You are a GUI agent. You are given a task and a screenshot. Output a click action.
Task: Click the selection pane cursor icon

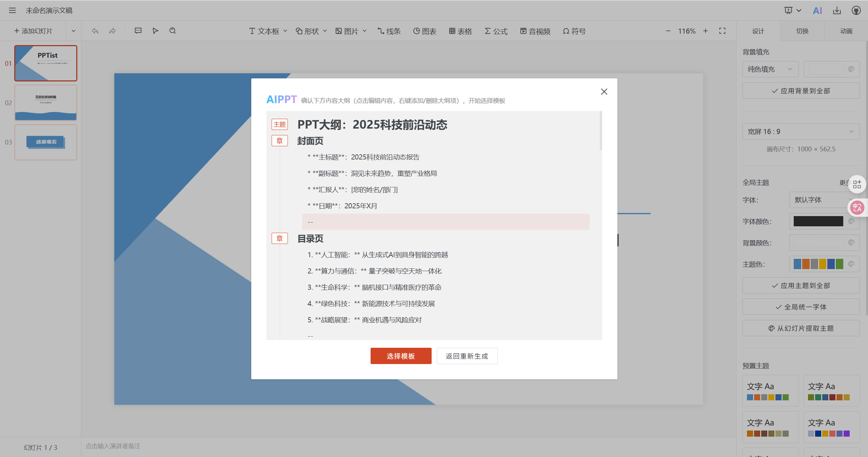155,31
